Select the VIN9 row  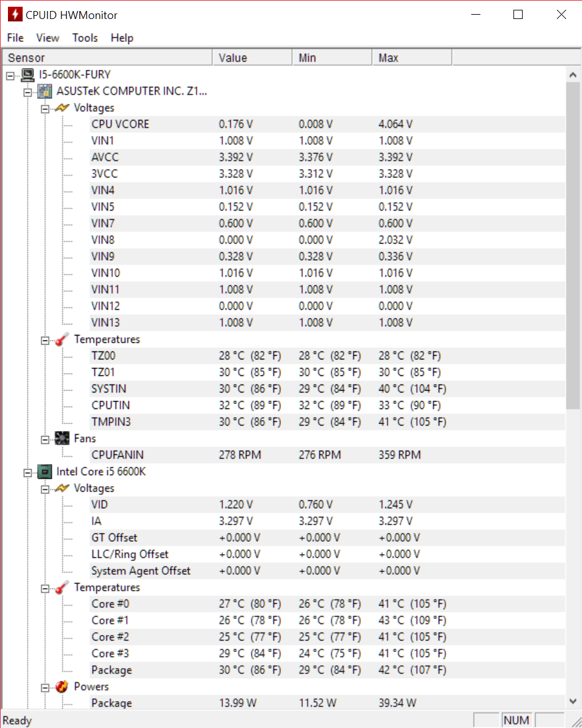coord(327,257)
